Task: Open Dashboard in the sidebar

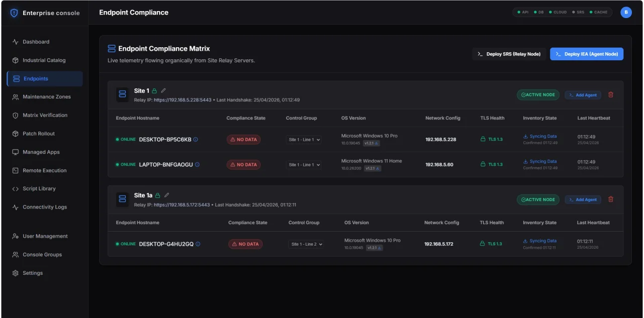Action: pos(45,42)
